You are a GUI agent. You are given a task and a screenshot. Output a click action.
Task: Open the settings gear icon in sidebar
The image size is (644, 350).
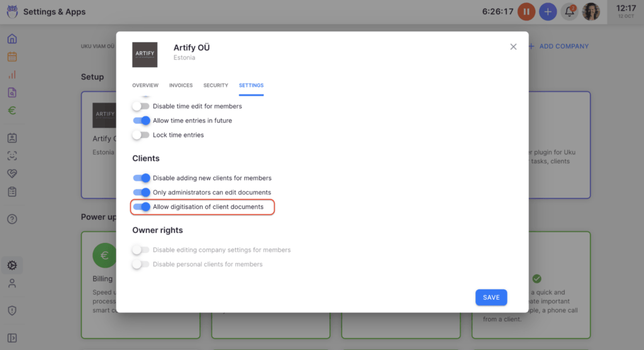point(12,265)
